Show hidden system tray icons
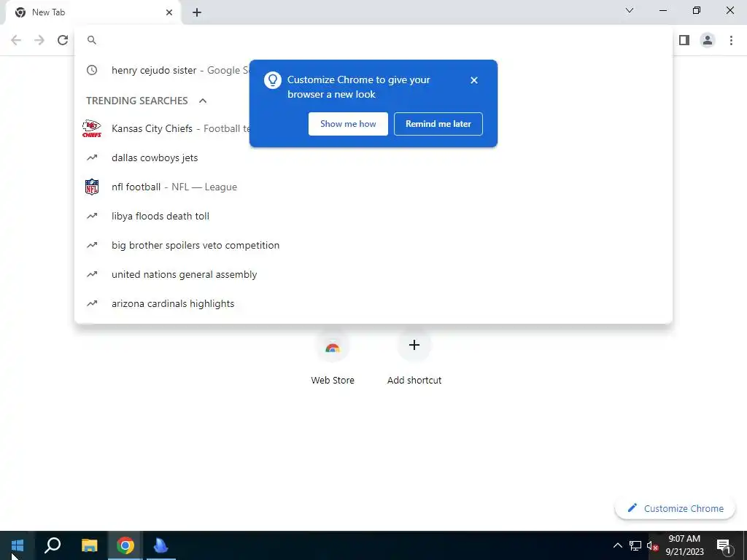This screenshot has width=747, height=560. click(x=617, y=545)
